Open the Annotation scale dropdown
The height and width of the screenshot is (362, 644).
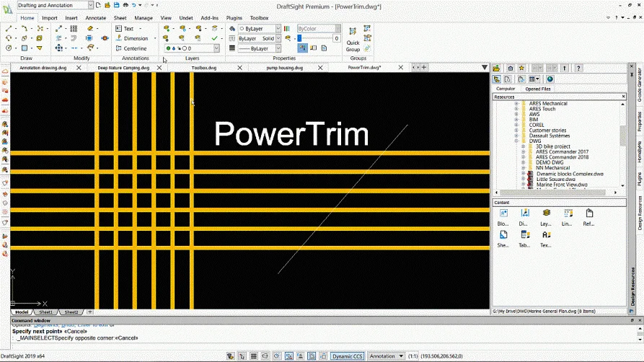click(x=387, y=356)
